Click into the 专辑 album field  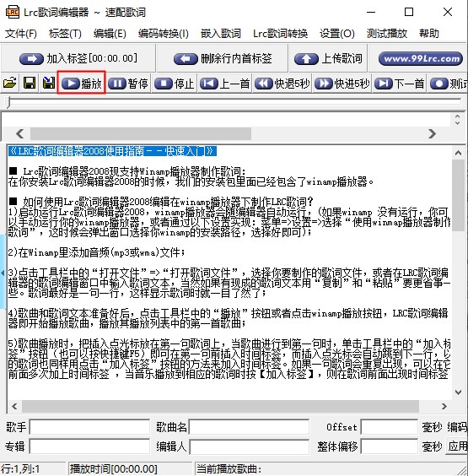point(89,446)
